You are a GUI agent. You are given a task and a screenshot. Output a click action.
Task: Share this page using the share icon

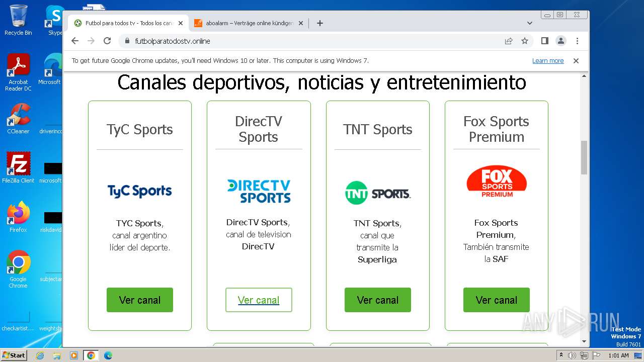509,41
